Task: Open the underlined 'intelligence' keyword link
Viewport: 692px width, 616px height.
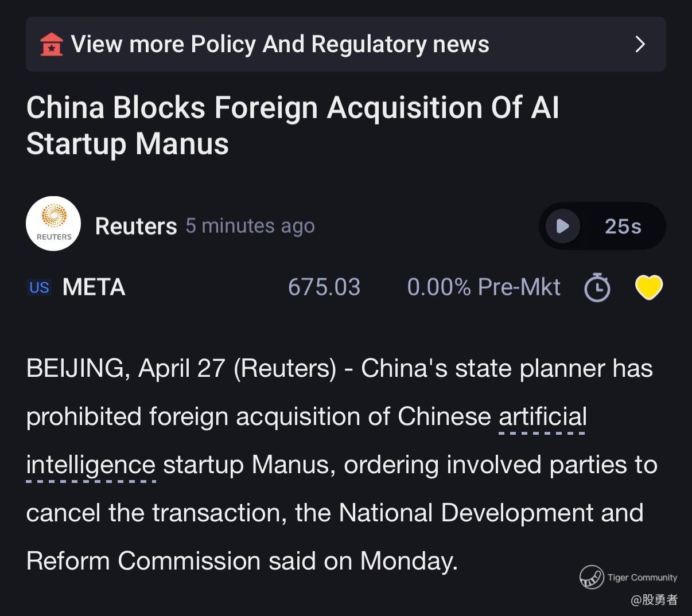Action: point(91,466)
